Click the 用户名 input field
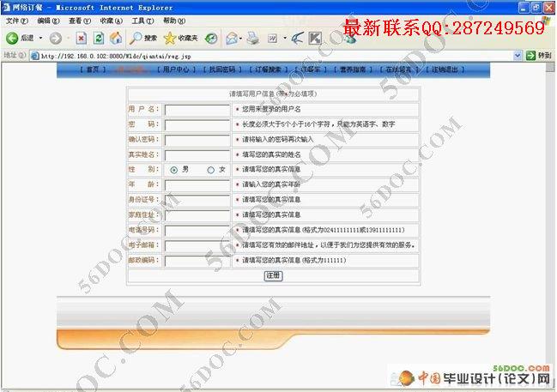The height and width of the screenshot is (392, 557). click(197, 110)
